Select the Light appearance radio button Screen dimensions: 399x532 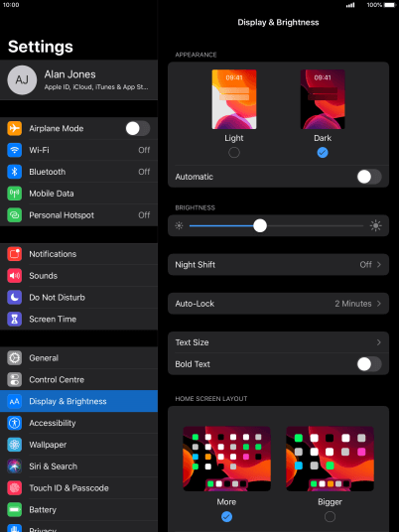(234, 153)
